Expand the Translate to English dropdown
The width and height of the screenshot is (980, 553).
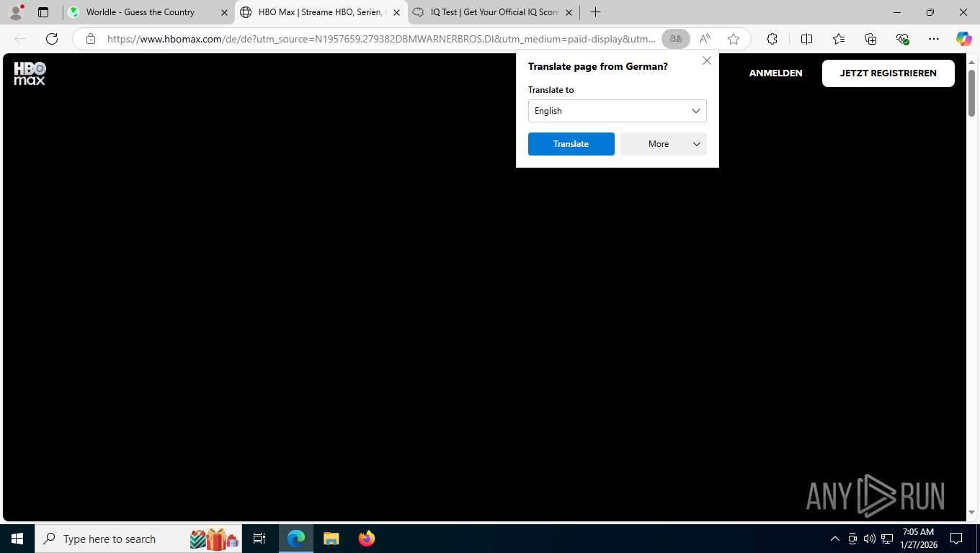[618, 111]
